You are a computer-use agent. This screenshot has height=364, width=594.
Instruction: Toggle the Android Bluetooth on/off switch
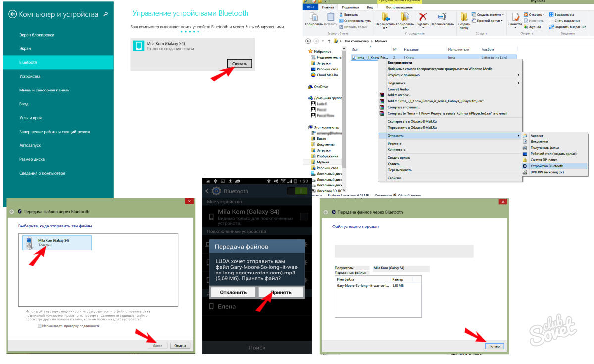297,191
